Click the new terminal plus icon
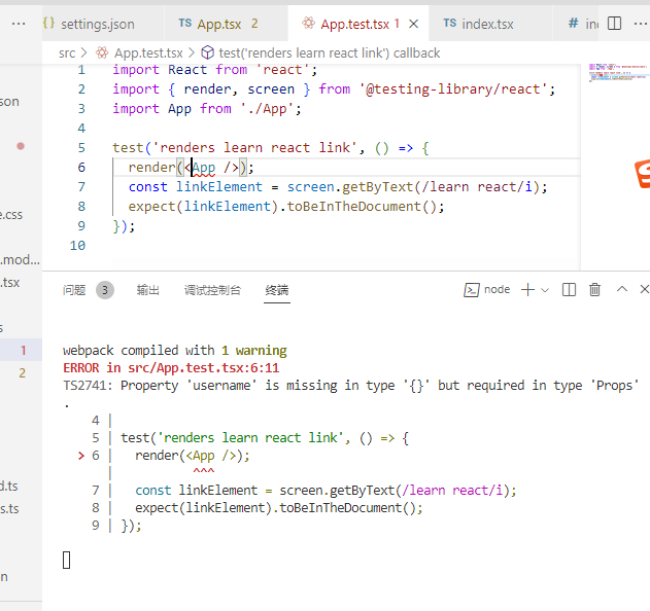This screenshot has height=611, width=650. [x=527, y=290]
